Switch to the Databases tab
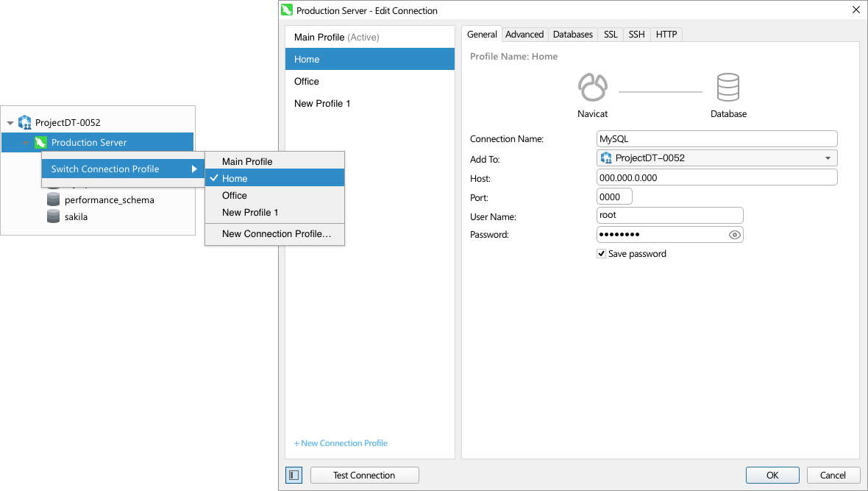 (573, 35)
